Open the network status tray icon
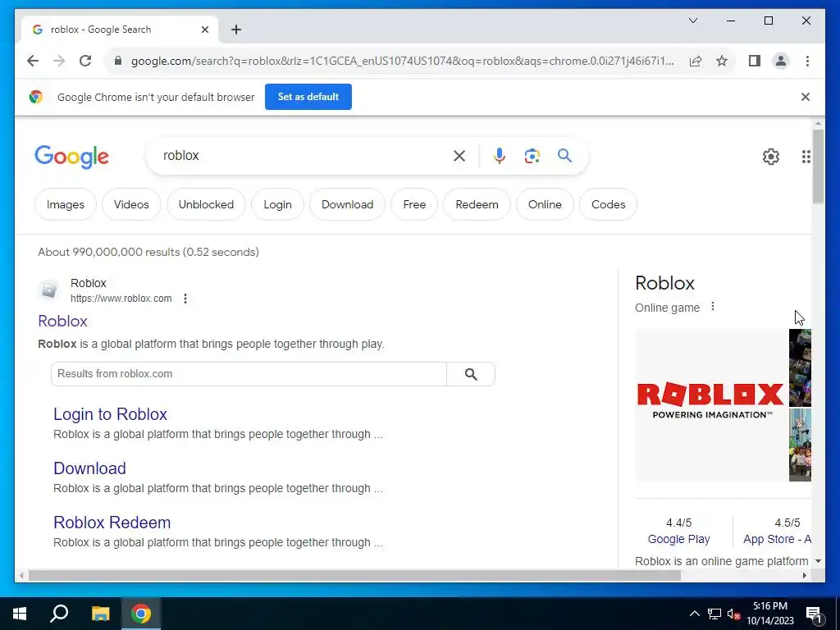This screenshot has height=630, width=840. pyautogui.click(x=714, y=614)
